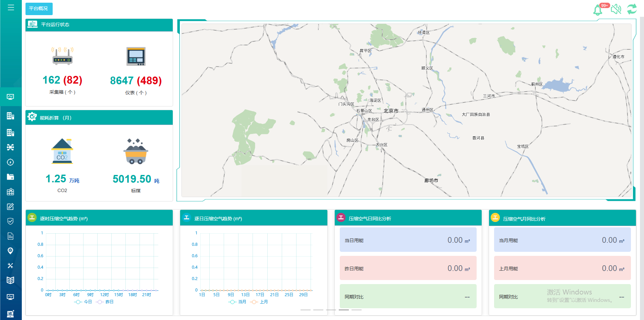Open the shield checkmark sidebar icon
This screenshot has height=320, width=644.
click(x=10, y=221)
